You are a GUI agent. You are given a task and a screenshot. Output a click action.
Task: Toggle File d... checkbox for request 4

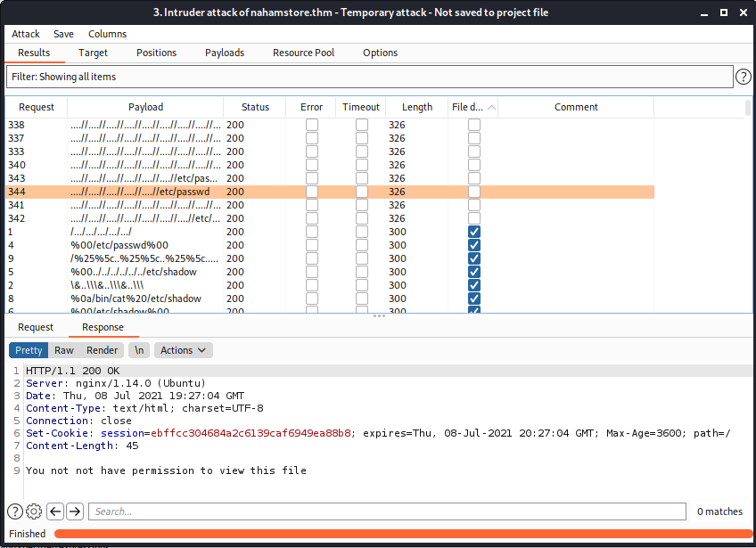coord(474,245)
